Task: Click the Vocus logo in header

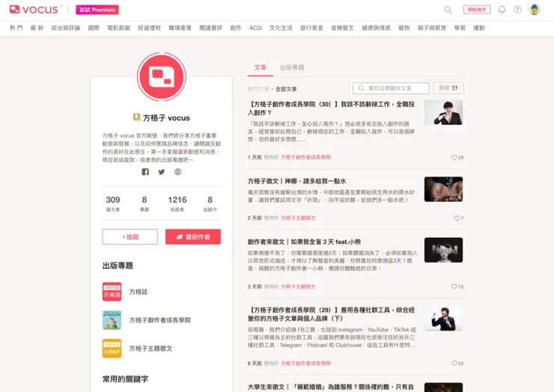Action: (x=34, y=10)
